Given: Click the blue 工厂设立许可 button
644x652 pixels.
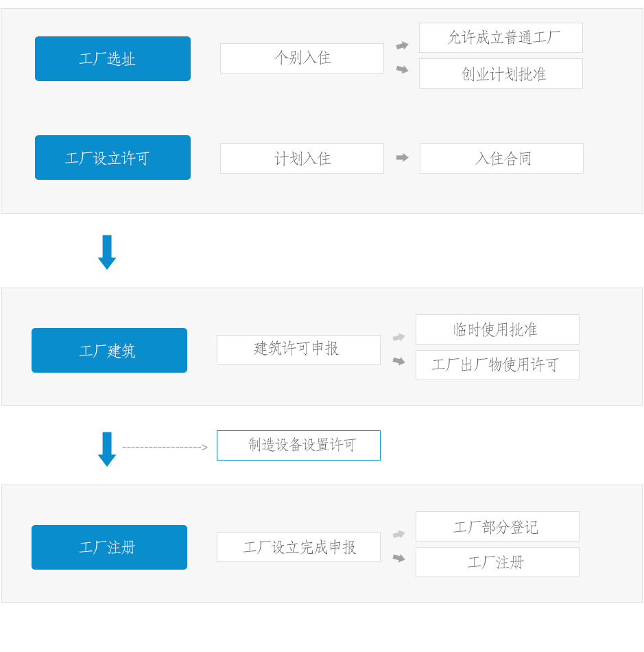Looking at the screenshot, I should tap(112, 158).
